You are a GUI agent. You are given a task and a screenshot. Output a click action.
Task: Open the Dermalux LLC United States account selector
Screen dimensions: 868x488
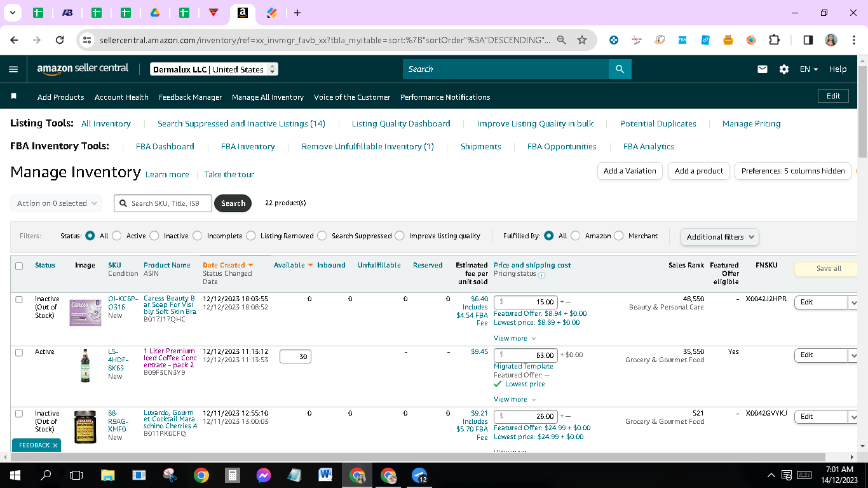pos(214,69)
